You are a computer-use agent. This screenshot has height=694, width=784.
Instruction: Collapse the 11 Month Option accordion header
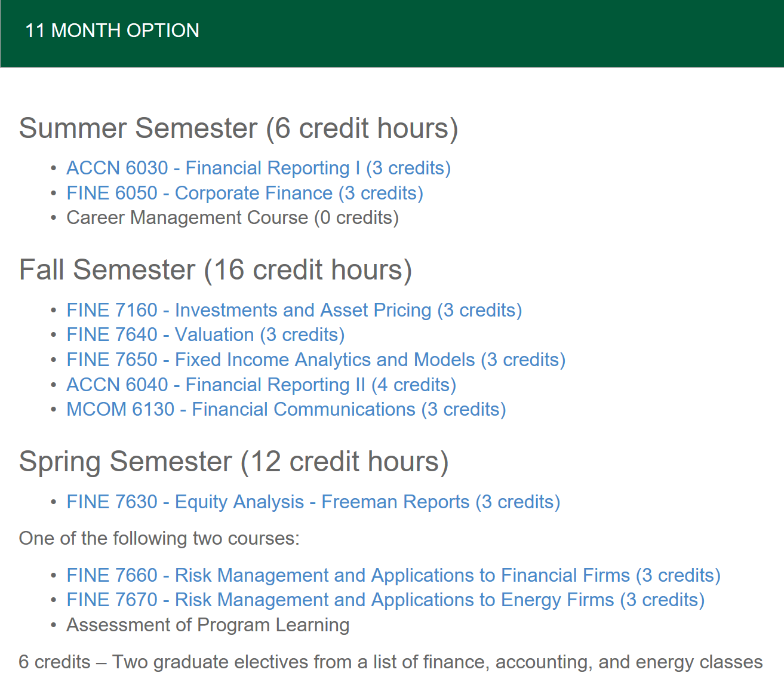tap(112, 30)
